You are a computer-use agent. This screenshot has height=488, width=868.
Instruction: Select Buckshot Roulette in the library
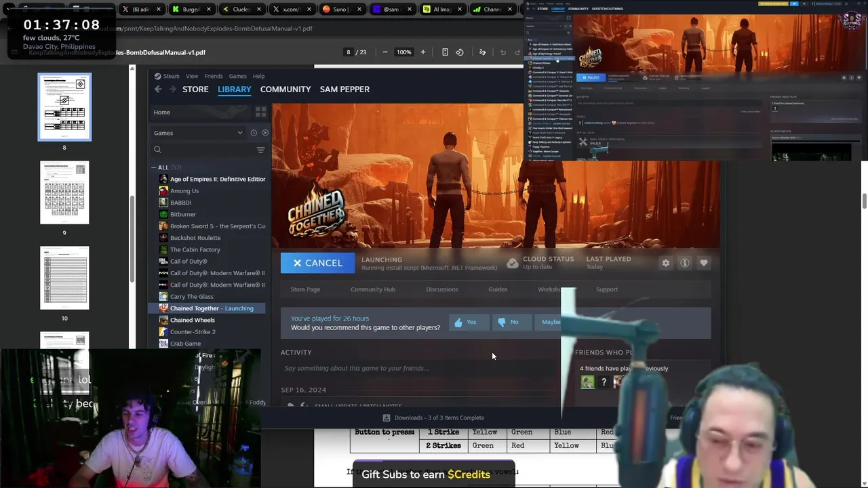(195, 238)
